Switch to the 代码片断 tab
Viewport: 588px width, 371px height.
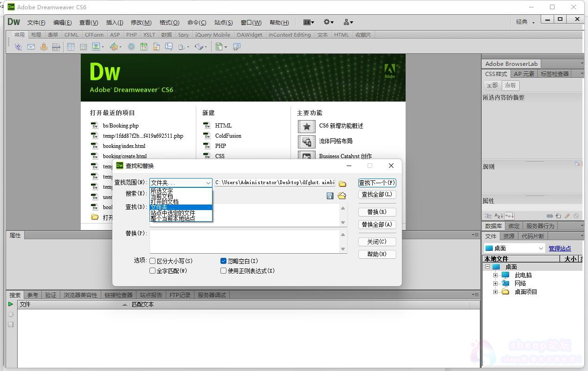(533, 236)
